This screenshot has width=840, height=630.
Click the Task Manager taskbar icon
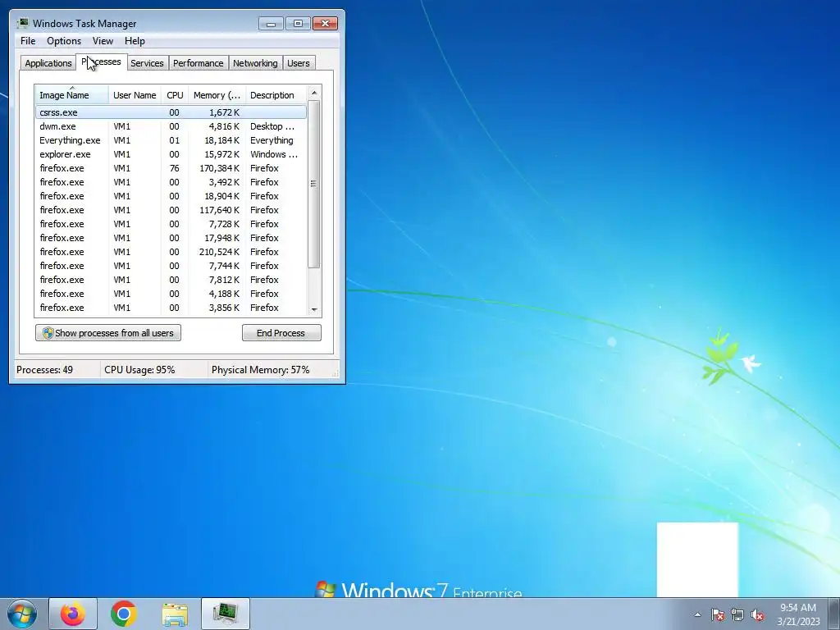pos(226,614)
